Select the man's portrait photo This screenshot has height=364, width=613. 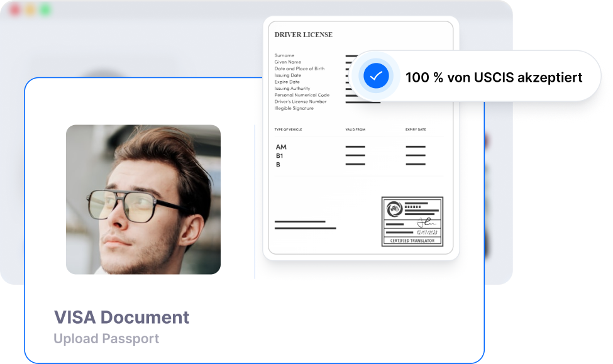[143, 199]
